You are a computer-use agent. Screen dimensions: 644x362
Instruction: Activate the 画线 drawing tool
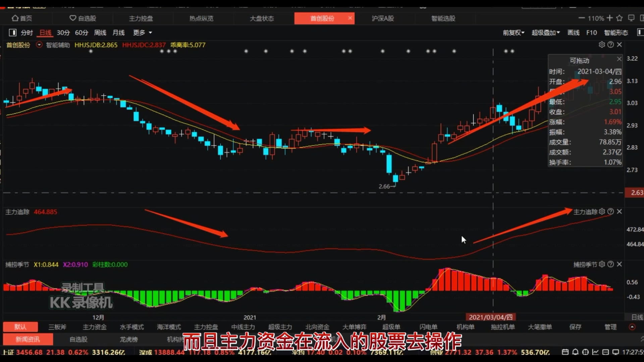574,33
